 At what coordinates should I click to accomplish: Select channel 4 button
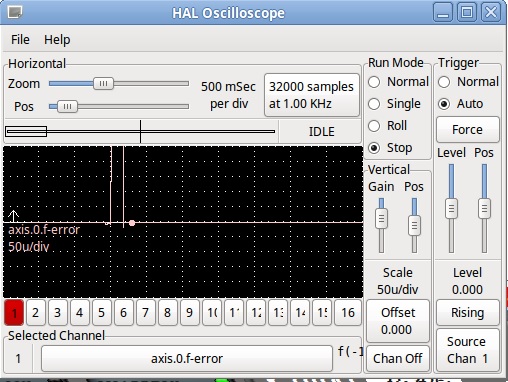[80, 313]
